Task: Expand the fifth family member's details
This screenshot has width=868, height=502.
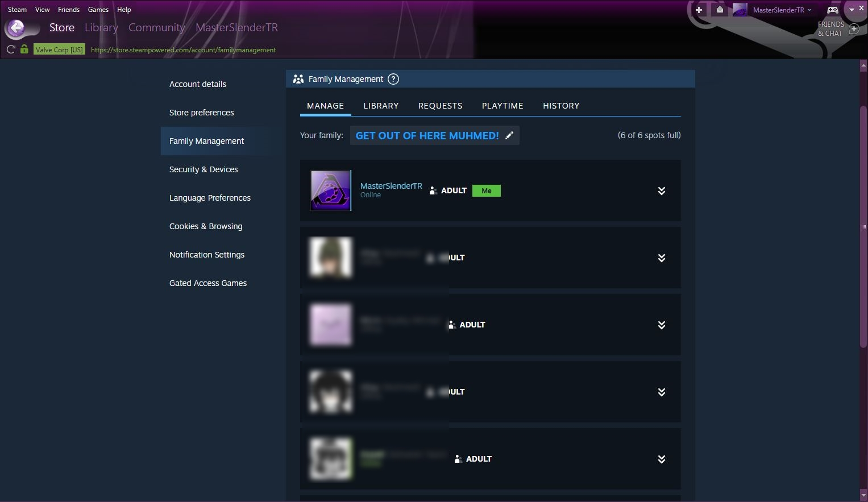Action: point(662,459)
